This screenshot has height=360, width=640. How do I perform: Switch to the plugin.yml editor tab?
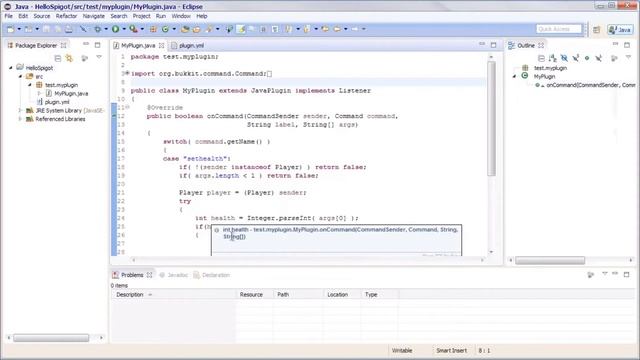[x=187, y=46]
